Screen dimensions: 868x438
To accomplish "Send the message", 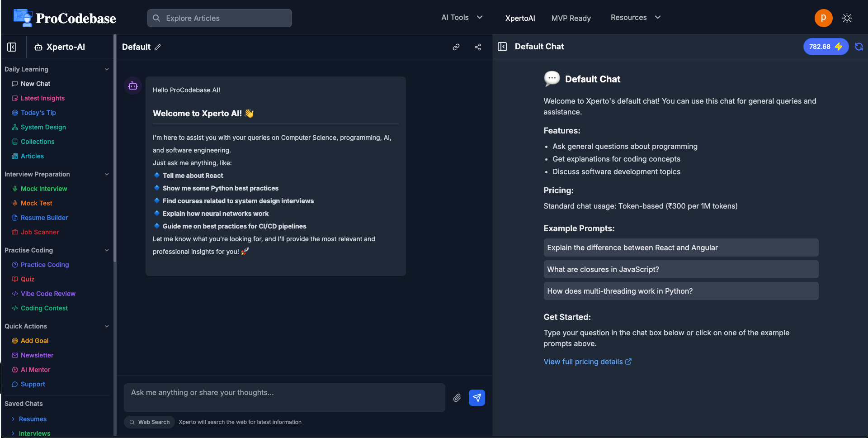I will point(477,398).
